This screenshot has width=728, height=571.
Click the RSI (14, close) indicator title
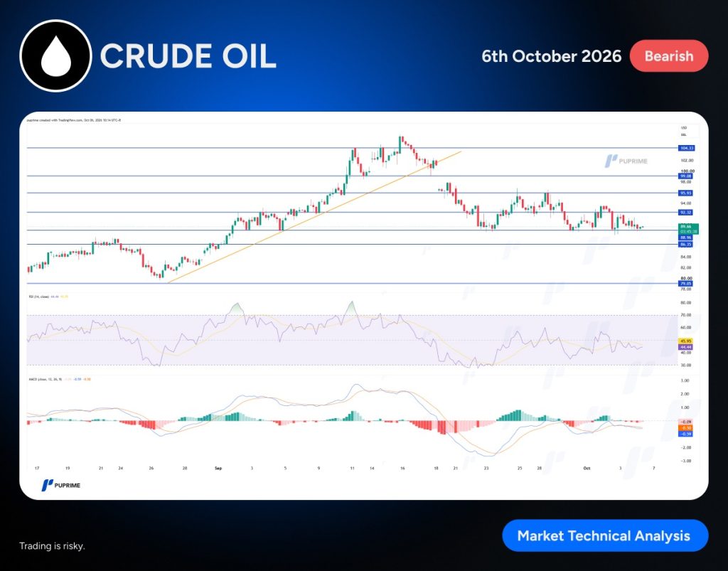[x=38, y=297]
